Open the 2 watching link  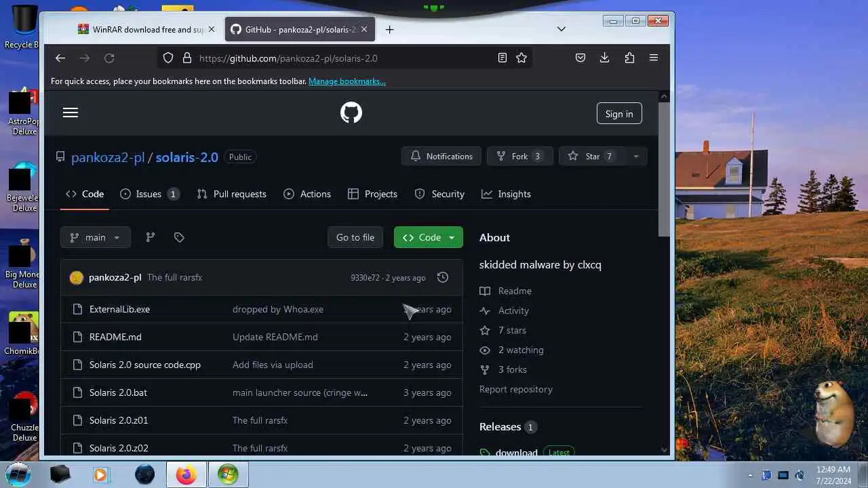click(x=521, y=350)
